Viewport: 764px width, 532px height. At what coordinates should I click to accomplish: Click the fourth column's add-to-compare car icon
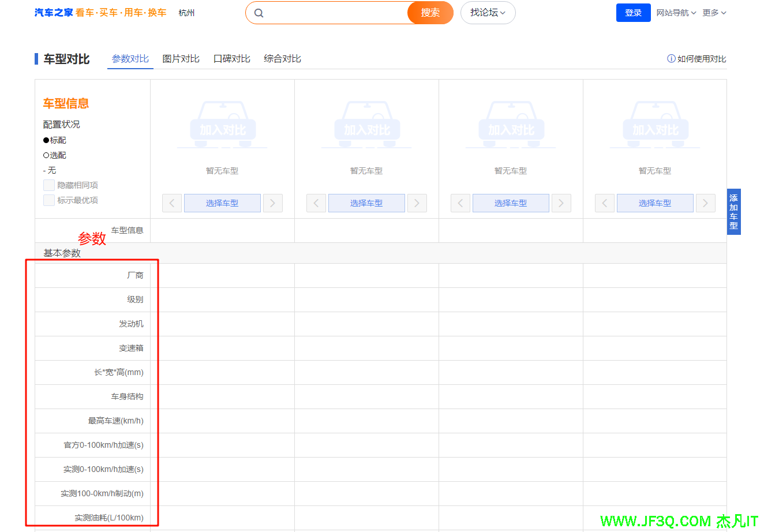tap(655, 125)
